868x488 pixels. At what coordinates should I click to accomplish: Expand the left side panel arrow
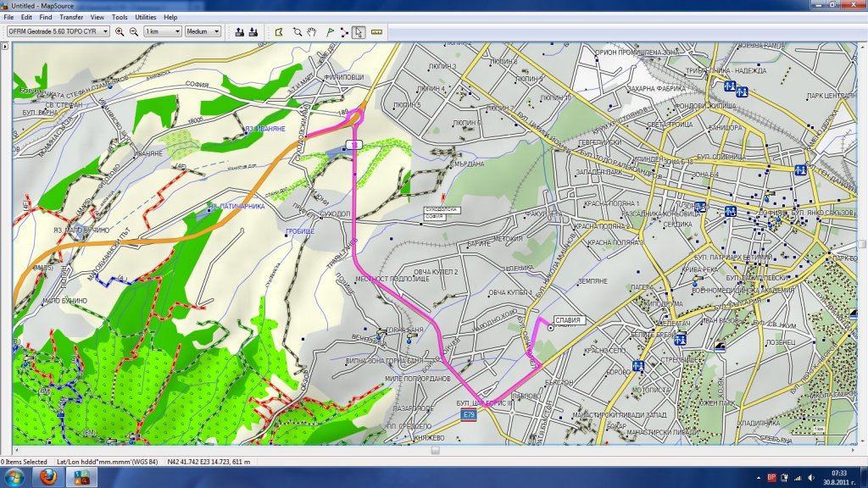tap(5, 47)
